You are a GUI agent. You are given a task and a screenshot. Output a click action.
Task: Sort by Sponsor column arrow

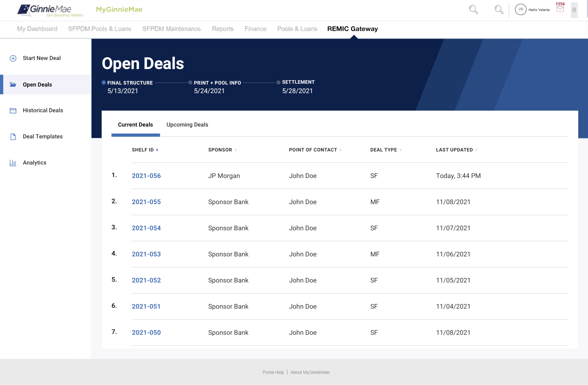pos(235,150)
